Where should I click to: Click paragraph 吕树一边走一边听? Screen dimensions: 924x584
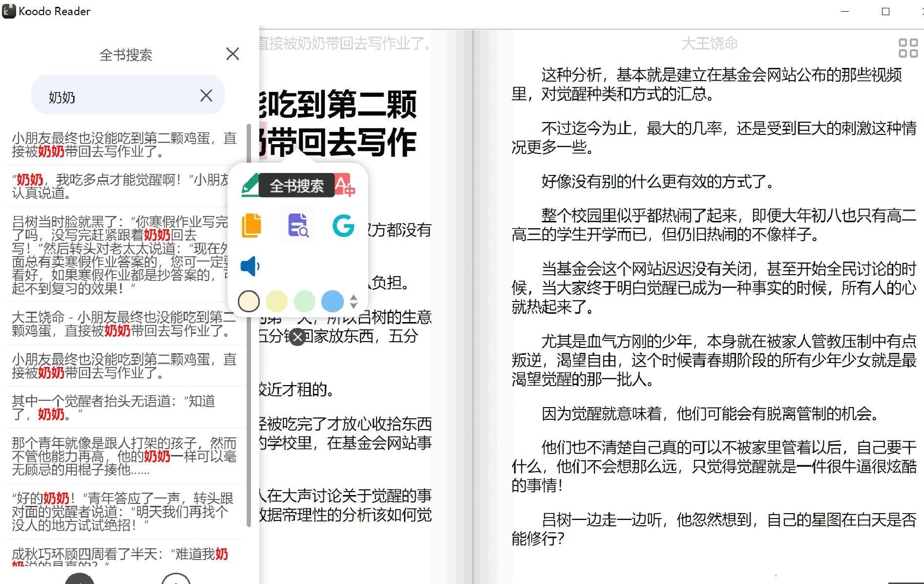(x=714, y=529)
